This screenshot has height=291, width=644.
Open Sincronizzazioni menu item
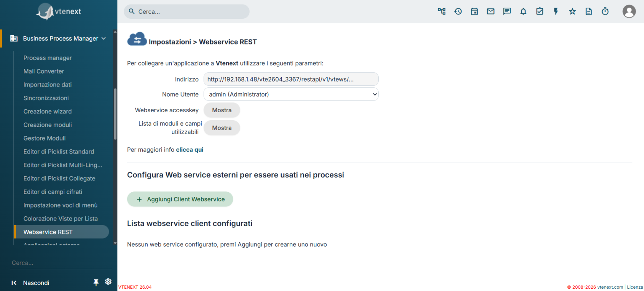pos(46,98)
